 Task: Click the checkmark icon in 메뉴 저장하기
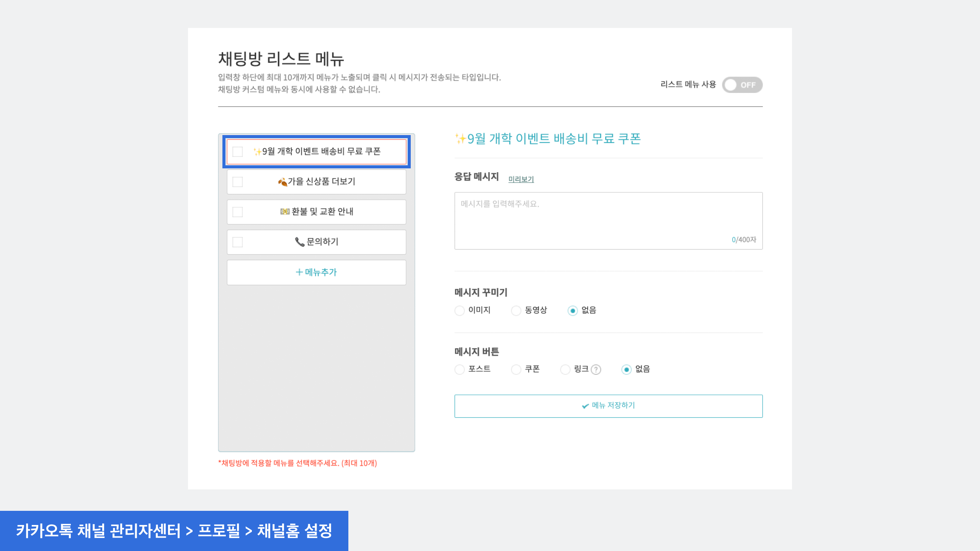click(x=585, y=406)
